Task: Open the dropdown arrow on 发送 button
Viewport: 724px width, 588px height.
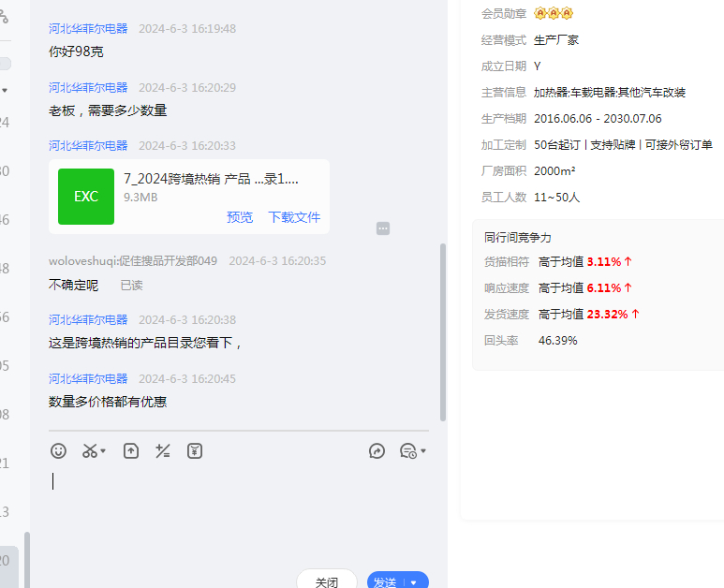Action: (414, 582)
